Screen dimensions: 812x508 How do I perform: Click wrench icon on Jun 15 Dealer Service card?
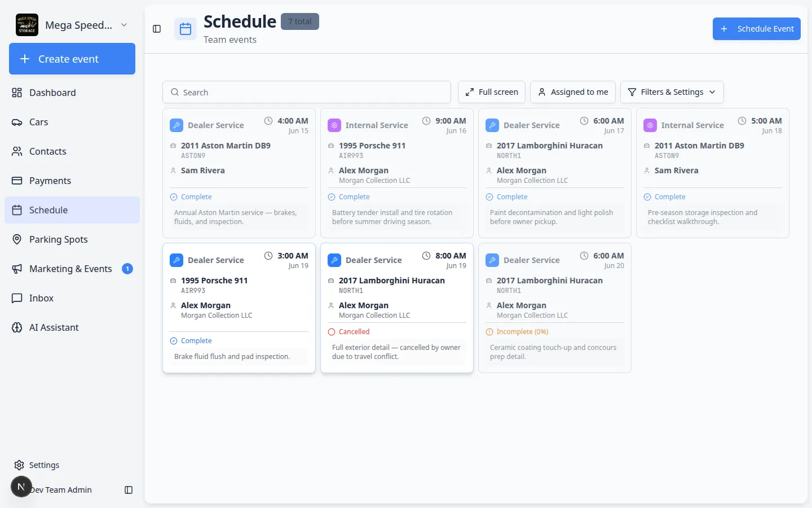[176, 125]
